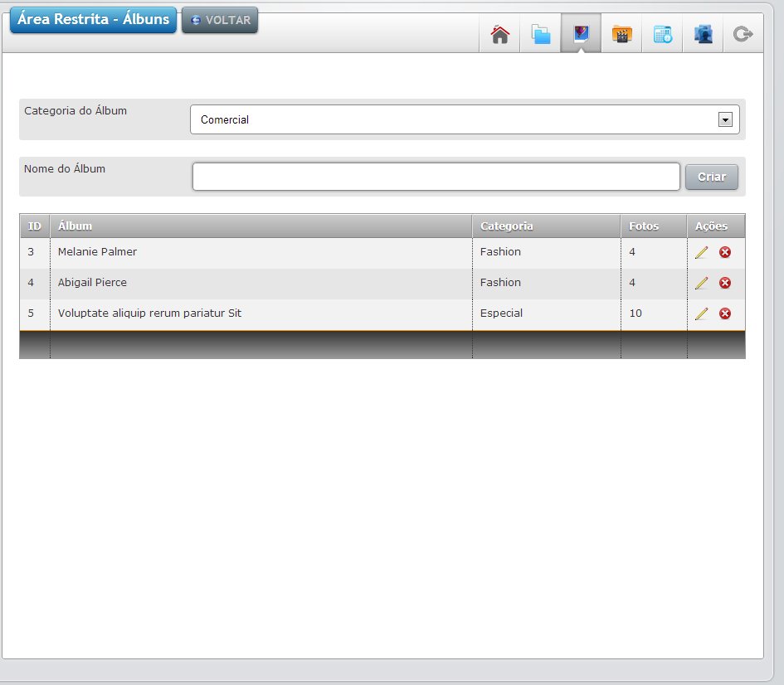Edit the Voluptate aliquip album
The width and height of the screenshot is (784, 685).
coord(702,313)
